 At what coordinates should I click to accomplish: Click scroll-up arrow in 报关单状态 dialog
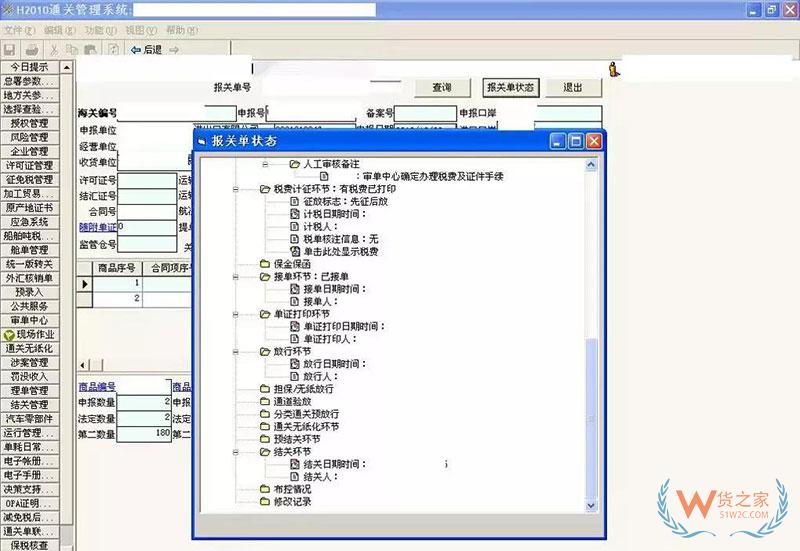591,165
